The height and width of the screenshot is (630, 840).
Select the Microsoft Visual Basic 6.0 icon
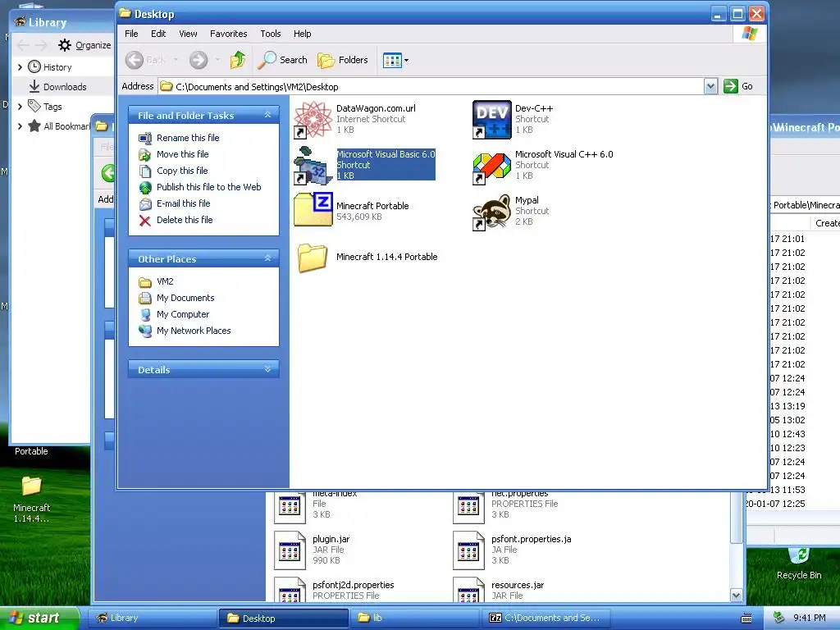click(313, 165)
